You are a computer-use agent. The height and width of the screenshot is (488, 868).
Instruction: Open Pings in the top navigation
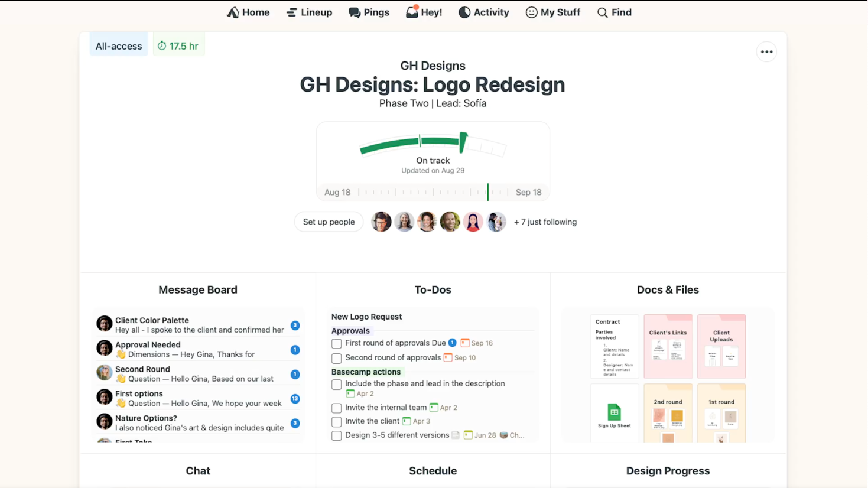(x=369, y=12)
